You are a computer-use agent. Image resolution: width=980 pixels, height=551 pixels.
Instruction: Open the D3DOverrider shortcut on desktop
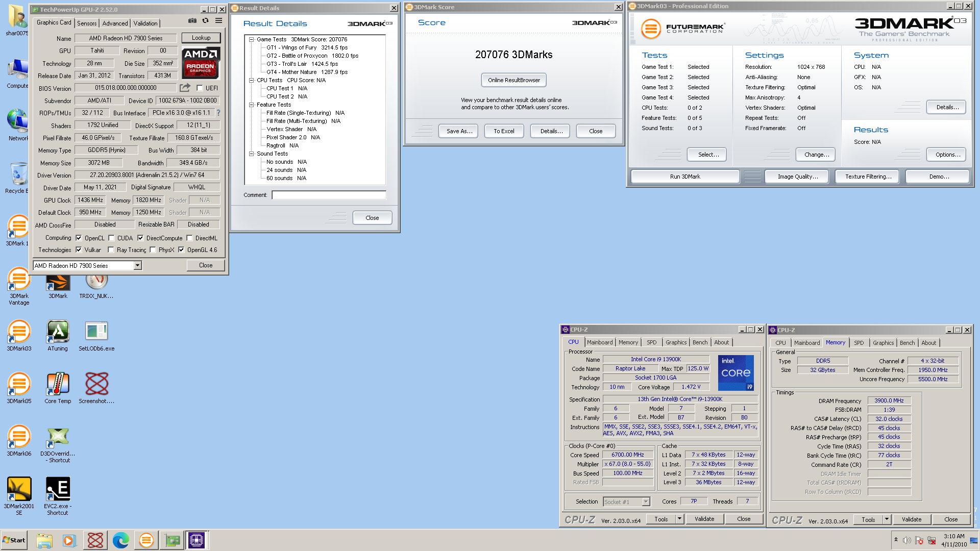pos(58,445)
